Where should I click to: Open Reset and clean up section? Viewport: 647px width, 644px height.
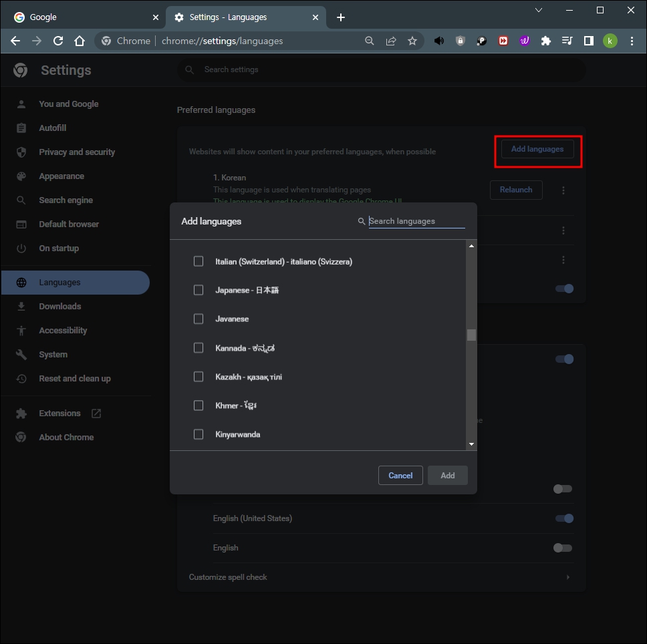tap(75, 379)
